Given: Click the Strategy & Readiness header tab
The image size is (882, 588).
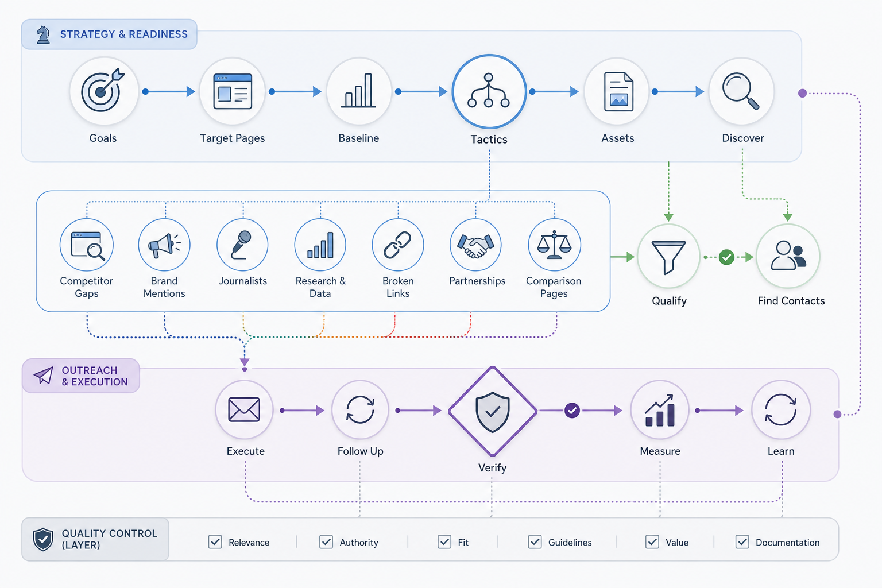Looking at the screenshot, I should point(109,34).
